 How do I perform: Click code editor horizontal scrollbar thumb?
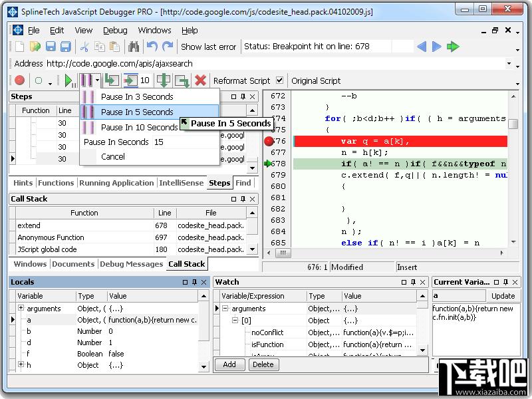click(x=283, y=253)
